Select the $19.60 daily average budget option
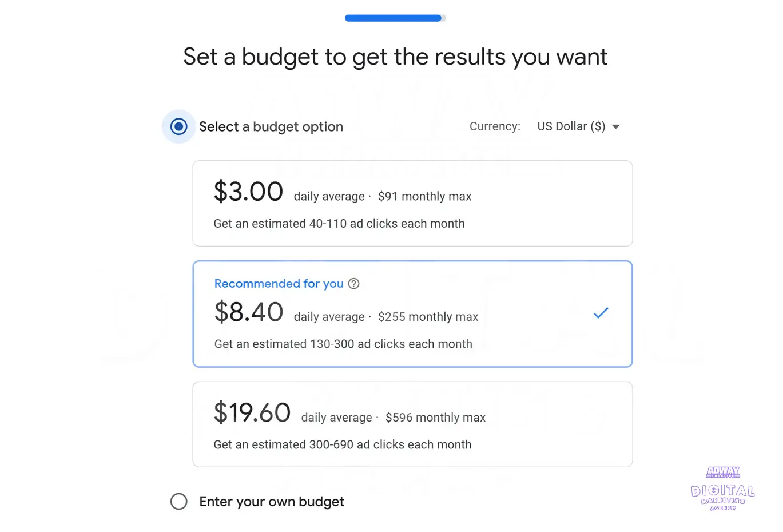Screen dimensions: 783x532 click(412, 424)
